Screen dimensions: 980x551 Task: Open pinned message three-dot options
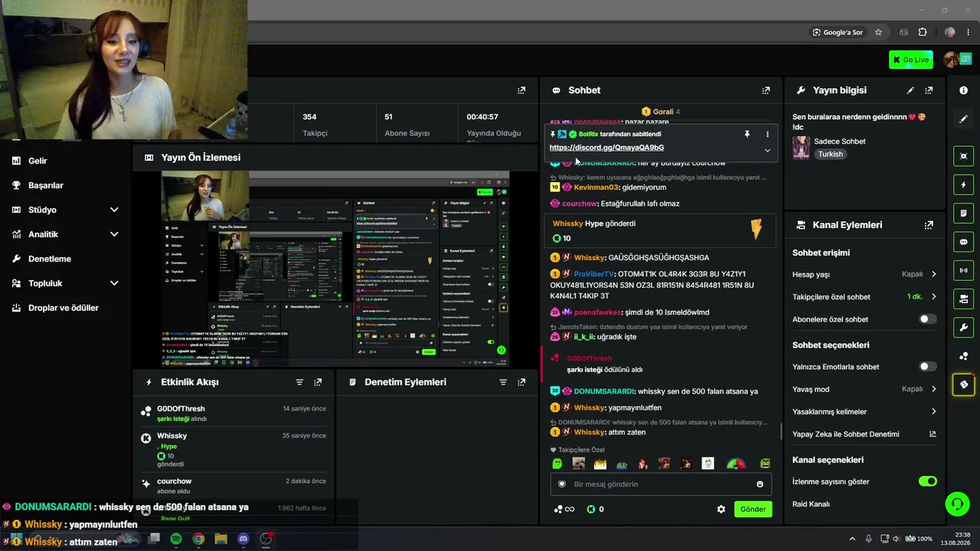click(767, 134)
